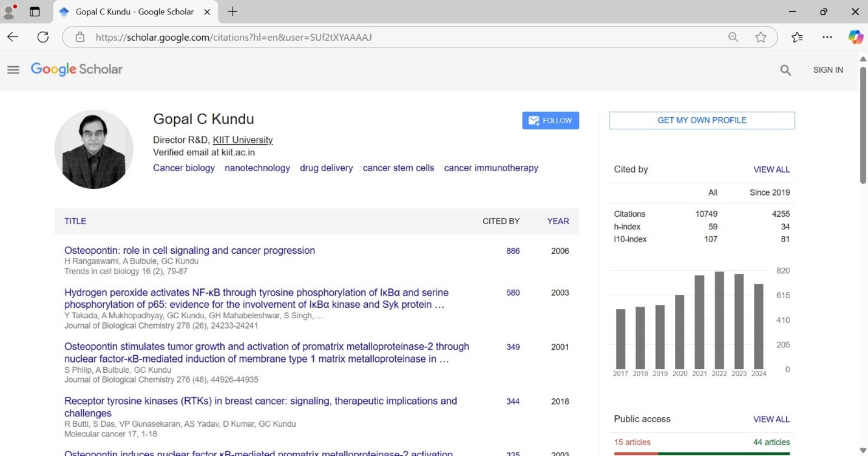Sort publications by YEAR column
The height and width of the screenshot is (456, 868).
(x=557, y=221)
